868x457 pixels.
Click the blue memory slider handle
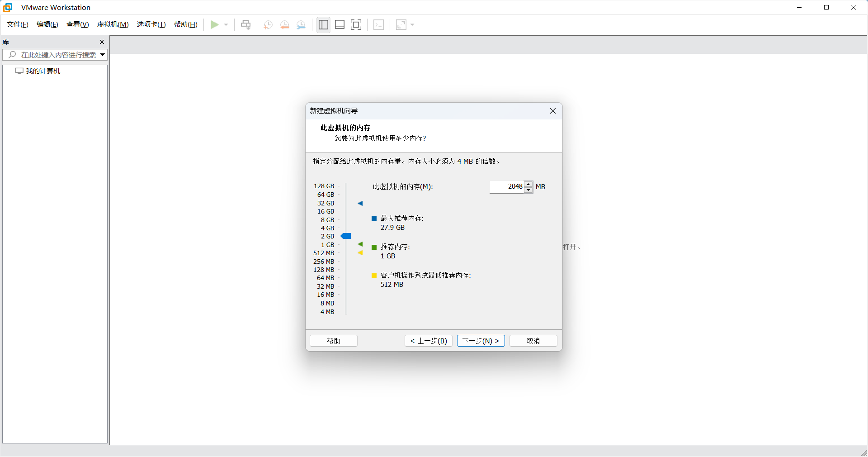coord(346,236)
